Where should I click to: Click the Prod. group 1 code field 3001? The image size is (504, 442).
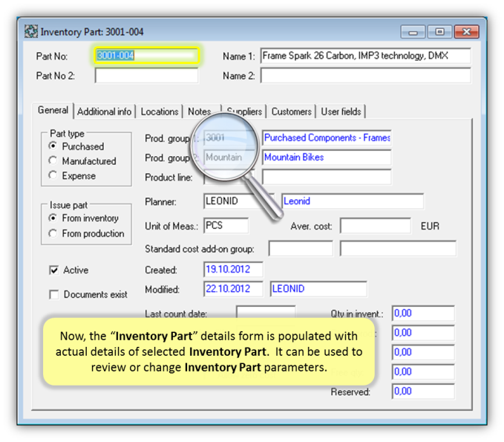coord(229,138)
